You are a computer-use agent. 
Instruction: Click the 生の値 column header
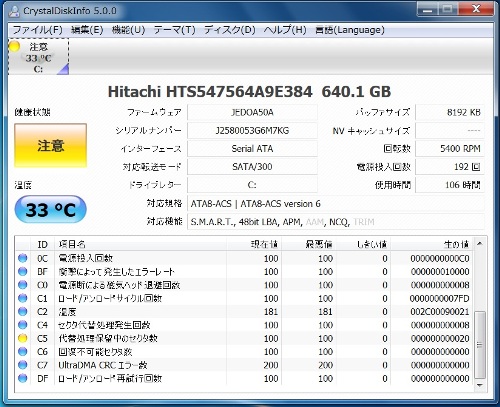(432, 244)
